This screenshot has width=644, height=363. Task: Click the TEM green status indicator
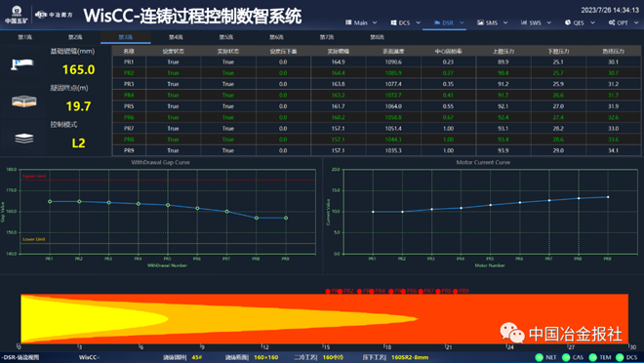tap(592, 357)
